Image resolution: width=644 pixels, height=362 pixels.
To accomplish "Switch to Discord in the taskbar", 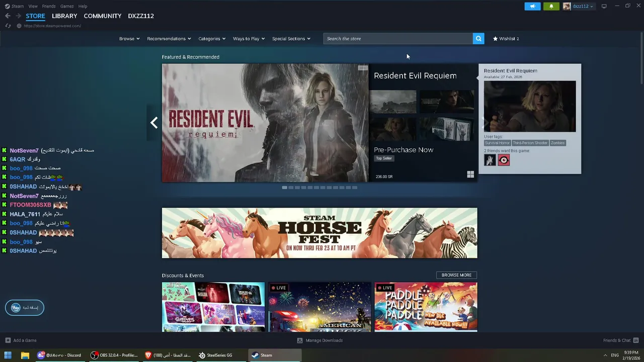I will tap(59, 355).
